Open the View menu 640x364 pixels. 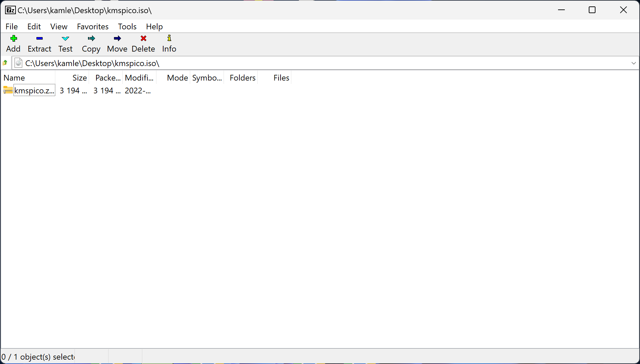[x=59, y=26]
